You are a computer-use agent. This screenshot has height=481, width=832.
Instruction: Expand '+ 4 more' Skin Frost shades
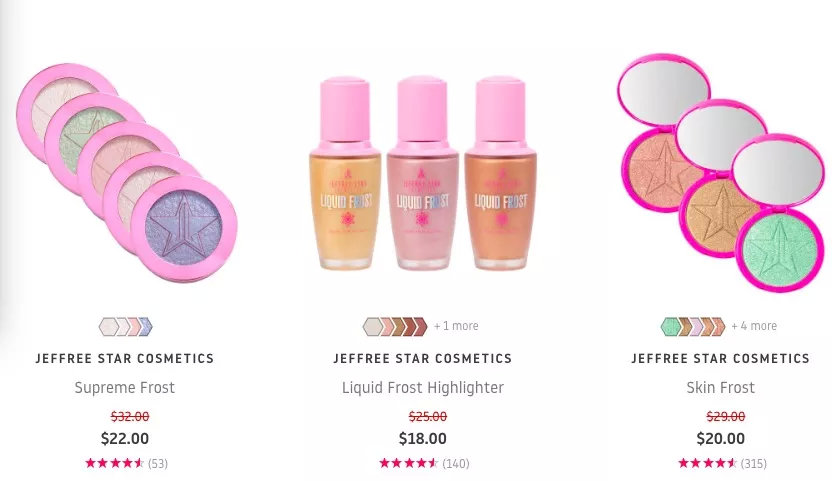coord(754,326)
